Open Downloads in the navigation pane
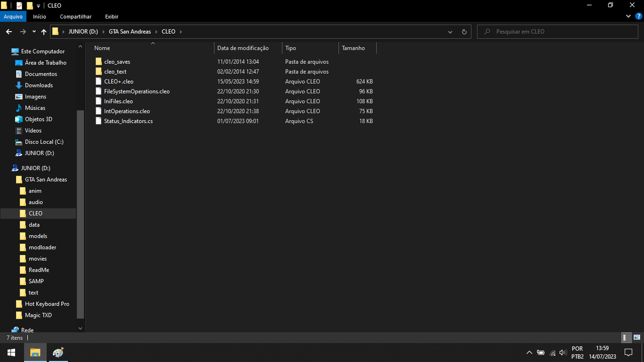This screenshot has height=362, width=644. pyautogui.click(x=39, y=85)
